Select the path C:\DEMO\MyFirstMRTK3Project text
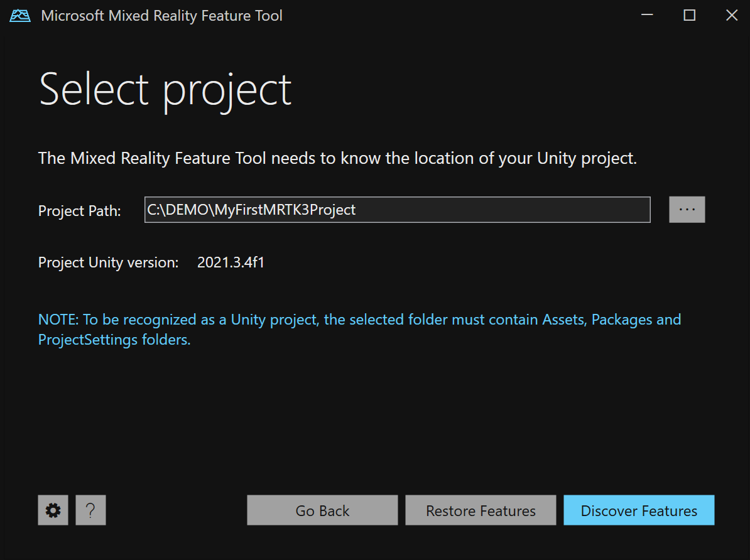The width and height of the screenshot is (750, 560). pos(251,209)
